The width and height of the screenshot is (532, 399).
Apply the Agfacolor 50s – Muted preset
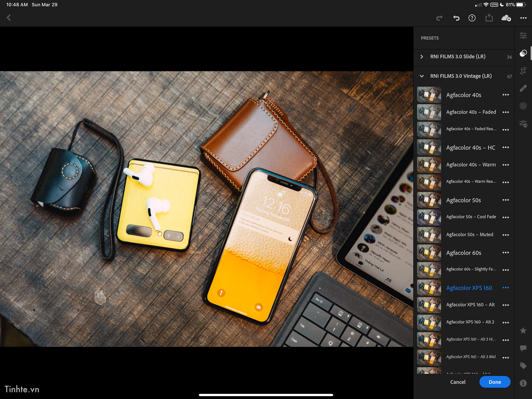click(x=469, y=234)
